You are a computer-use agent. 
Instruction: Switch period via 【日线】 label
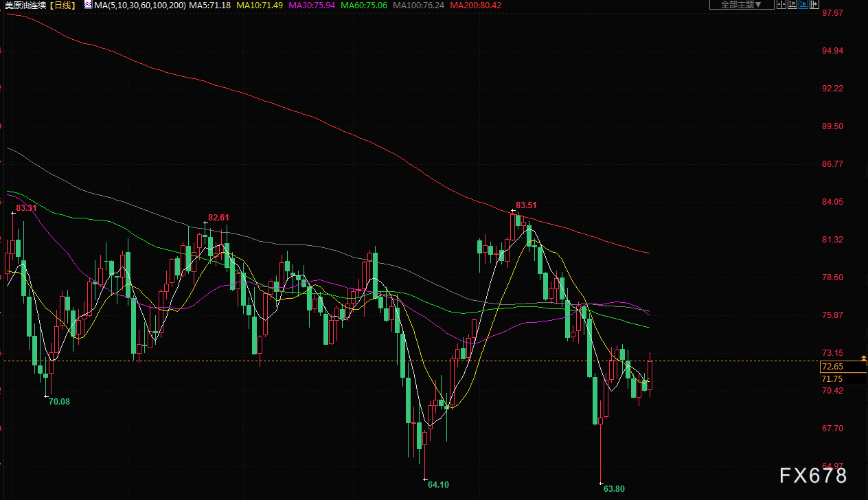pyautogui.click(x=62, y=5)
